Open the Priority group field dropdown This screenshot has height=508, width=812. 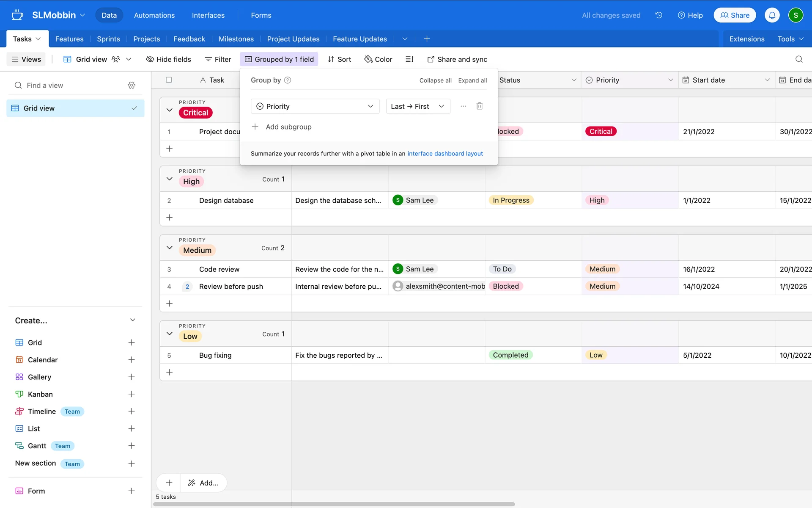coord(315,106)
